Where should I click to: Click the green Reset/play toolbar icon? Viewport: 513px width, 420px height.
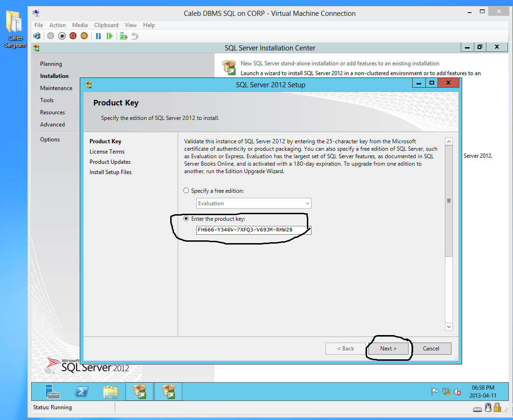pos(110,36)
